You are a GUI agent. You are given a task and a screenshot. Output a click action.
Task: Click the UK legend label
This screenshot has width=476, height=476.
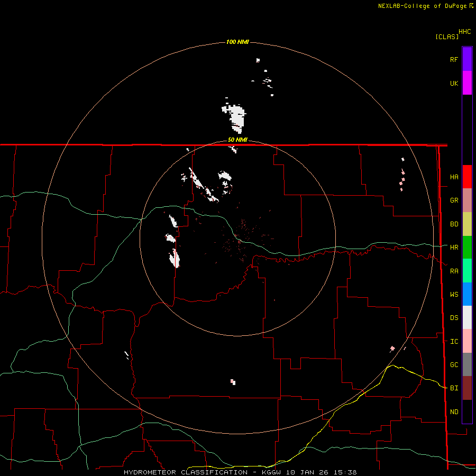coord(454,84)
